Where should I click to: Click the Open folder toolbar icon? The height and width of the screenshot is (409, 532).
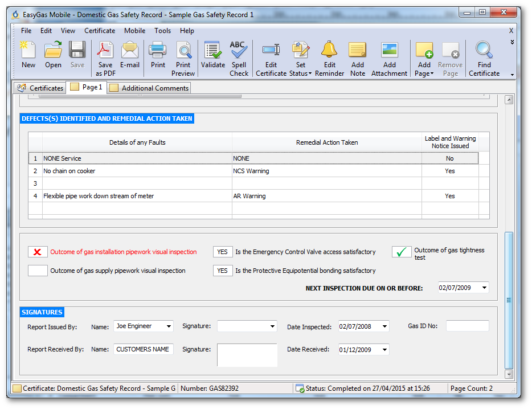54,50
